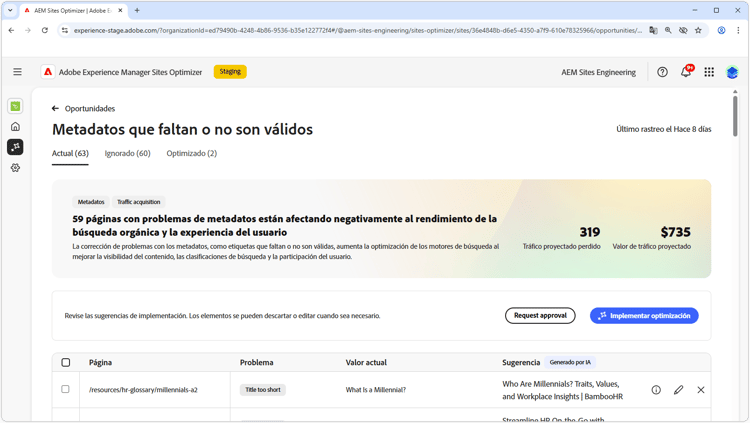The width and height of the screenshot is (750, 423).
Task: Click the translate page icon
Action: tap(653, 30)
